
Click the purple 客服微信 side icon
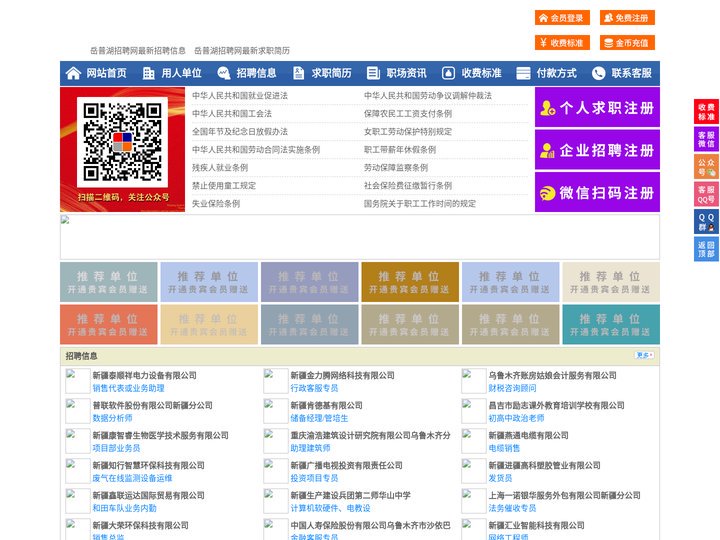706,139
